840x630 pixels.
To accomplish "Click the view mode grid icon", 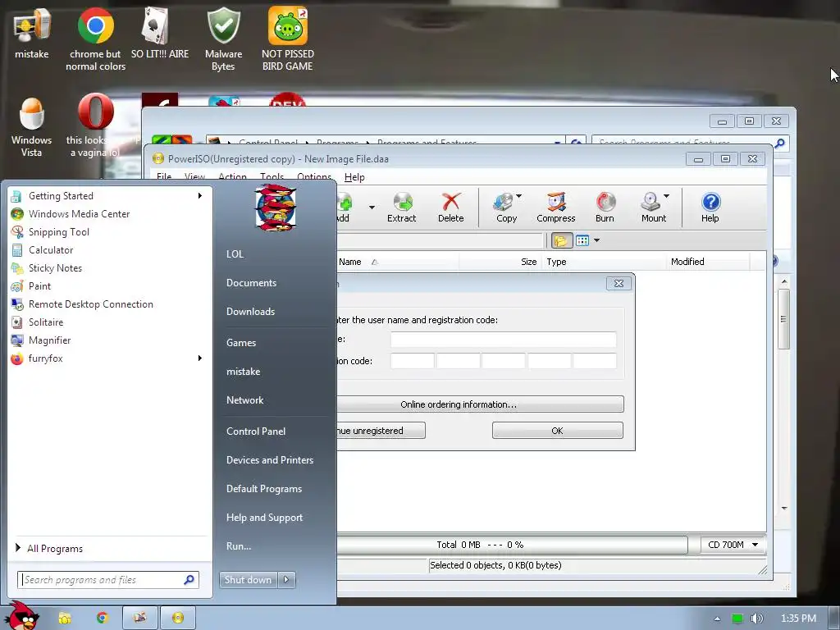I will [582, 240].
